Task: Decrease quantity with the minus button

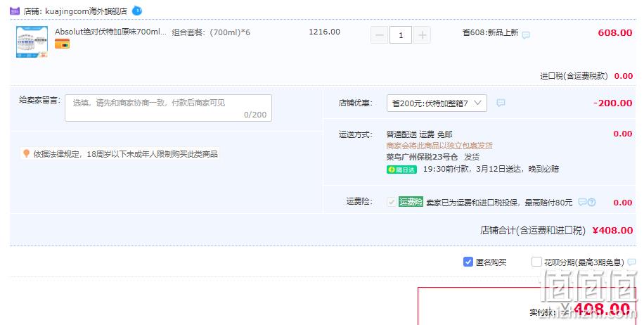Action: pos(379,35)
